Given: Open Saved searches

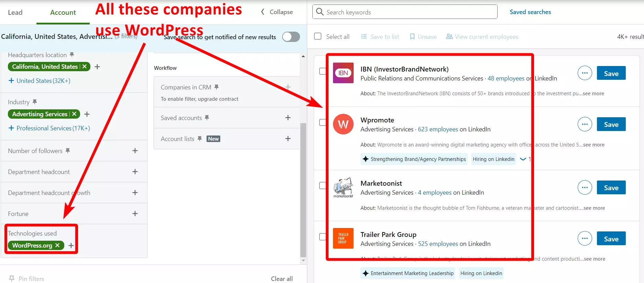Looking at the screenshot, I should click(530, 12).
